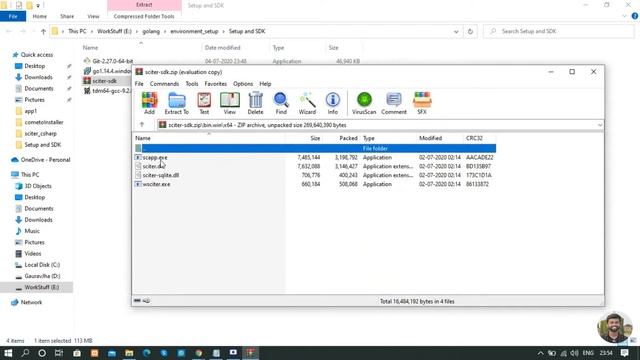Open the Extract To tool
This screenshot has width=640, height=360.
coord(177,103)
